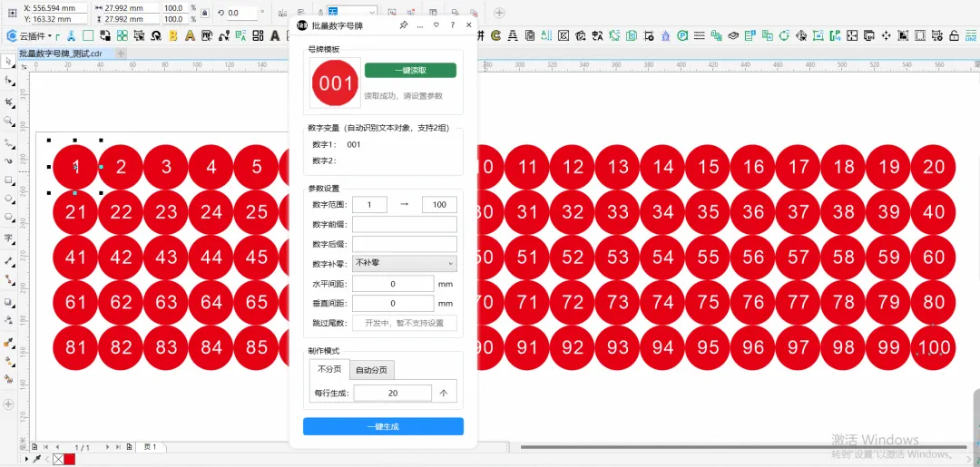Click the red fill color swatch at bottom
The image size is (980, 467).
coord(69,460)
